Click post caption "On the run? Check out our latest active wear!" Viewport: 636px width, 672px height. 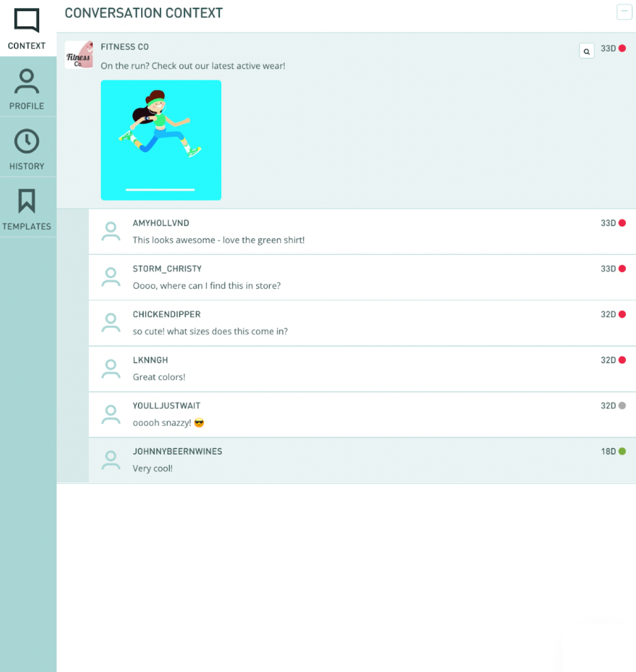(x=192, y=66)
